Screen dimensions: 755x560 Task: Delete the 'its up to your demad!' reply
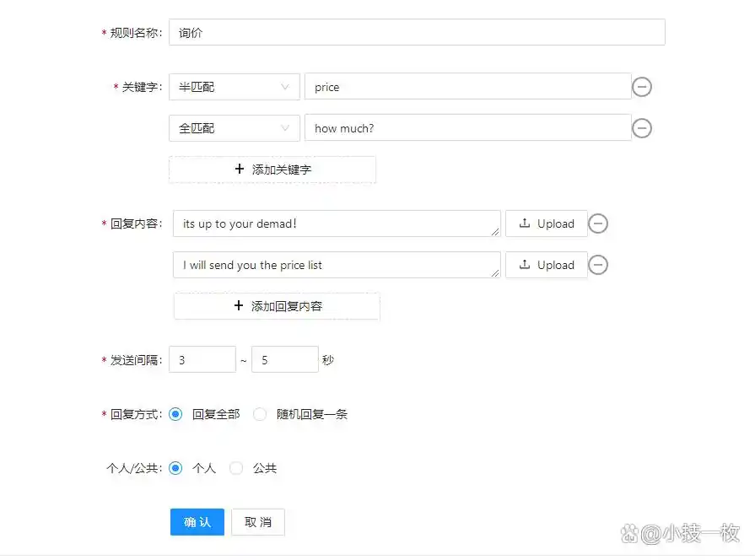coord(597,223)
